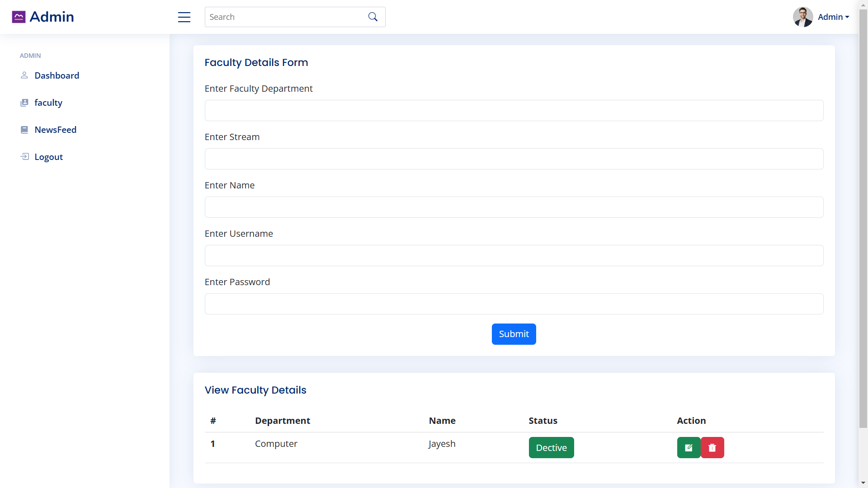868x488 pixels.
Task: Click the Enter Faculty Department field
Action: tap(514, 110)
